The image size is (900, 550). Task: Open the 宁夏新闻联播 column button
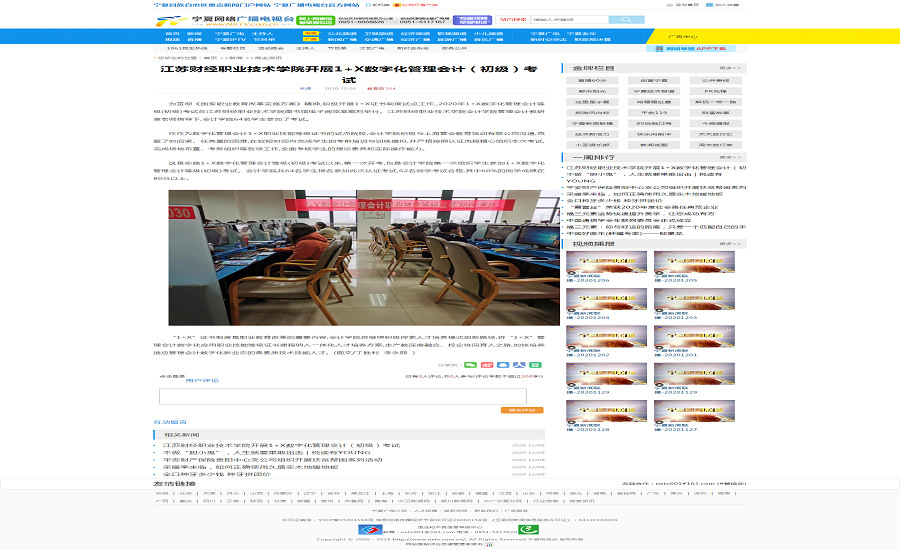594,123
